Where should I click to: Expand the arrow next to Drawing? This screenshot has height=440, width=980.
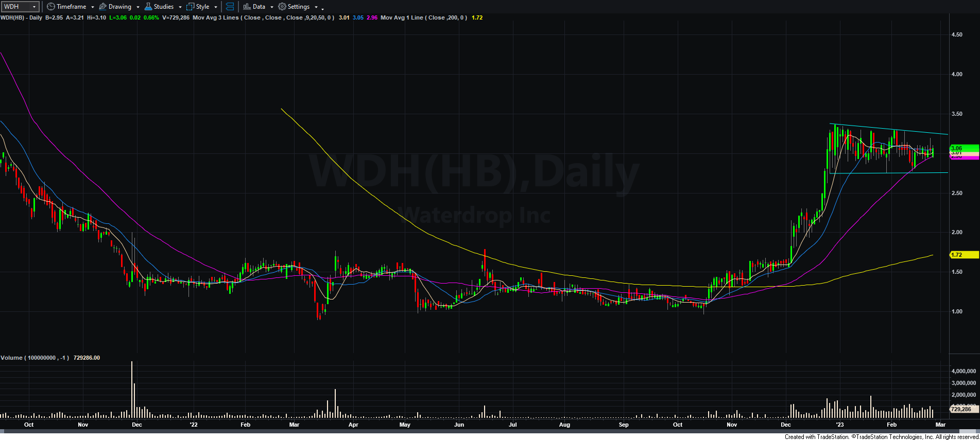[x=138, y=7]
